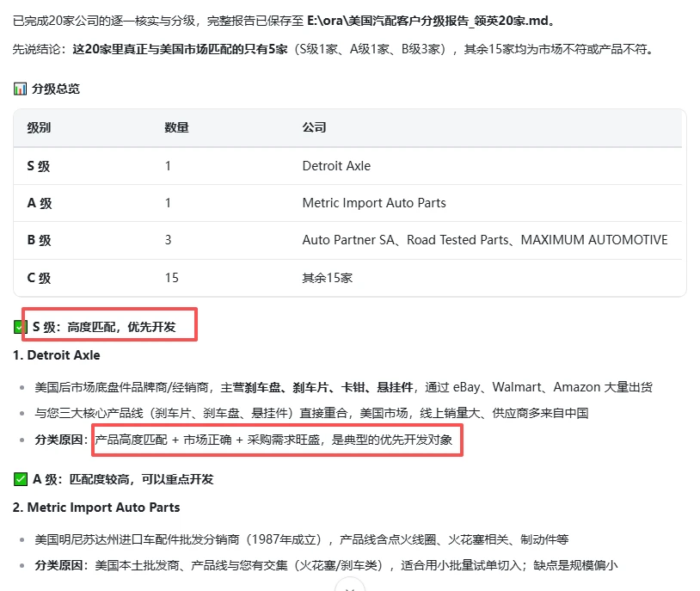Image resolution: width=700 pixels, height=591 pixels.
Task: Click Detroit Axle in the table
Action: (x=336, y=166)
